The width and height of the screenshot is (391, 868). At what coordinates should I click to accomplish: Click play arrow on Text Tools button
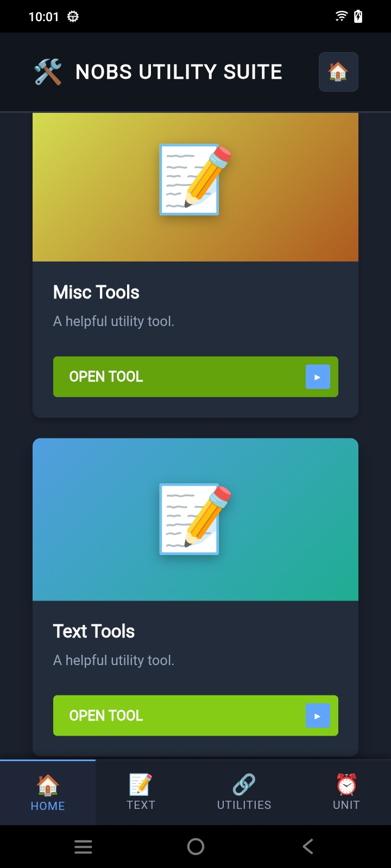coord(318,716)
